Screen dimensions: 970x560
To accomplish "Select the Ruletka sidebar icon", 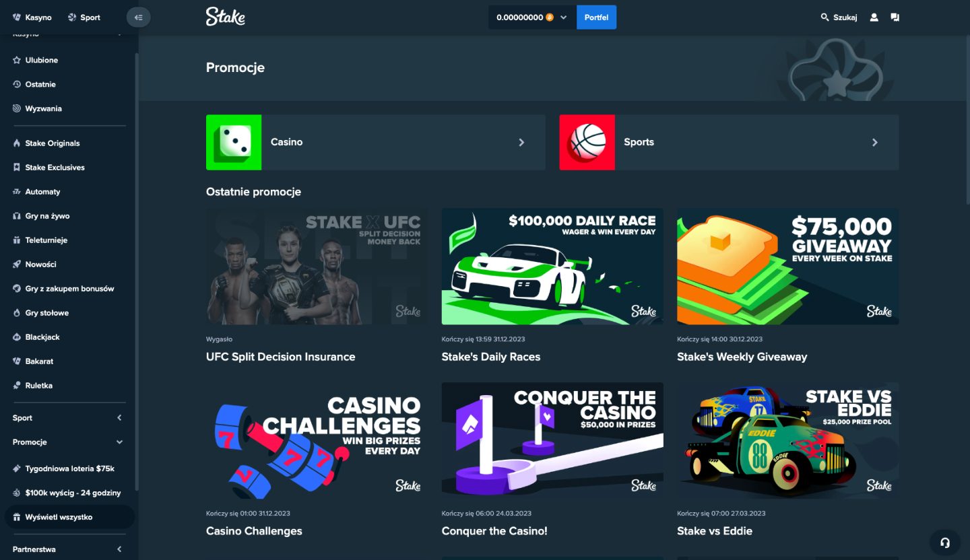I will (x=17, y=386).
